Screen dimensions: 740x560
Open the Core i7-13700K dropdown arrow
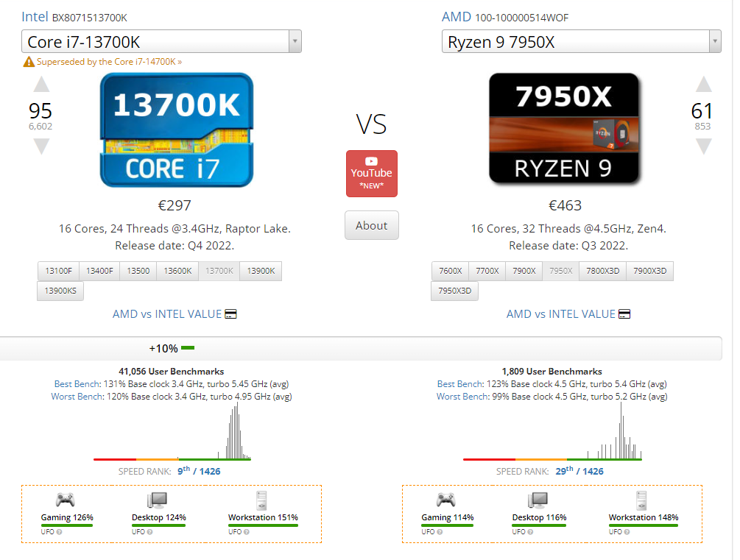(295, 41)
